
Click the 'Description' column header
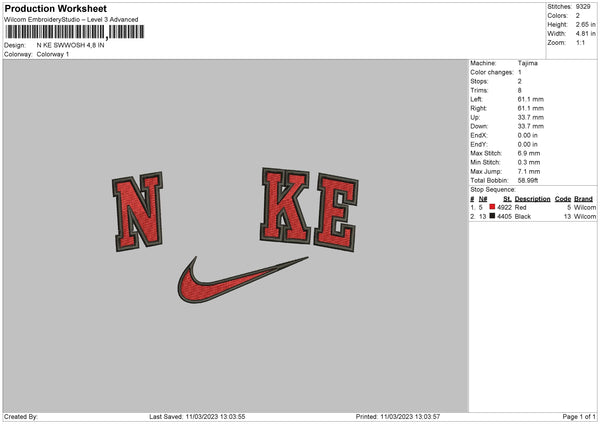click(532, 199)
